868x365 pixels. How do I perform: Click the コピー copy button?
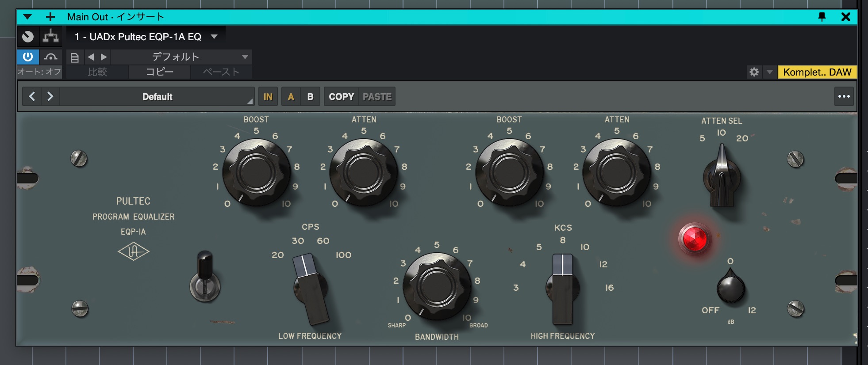160,72
